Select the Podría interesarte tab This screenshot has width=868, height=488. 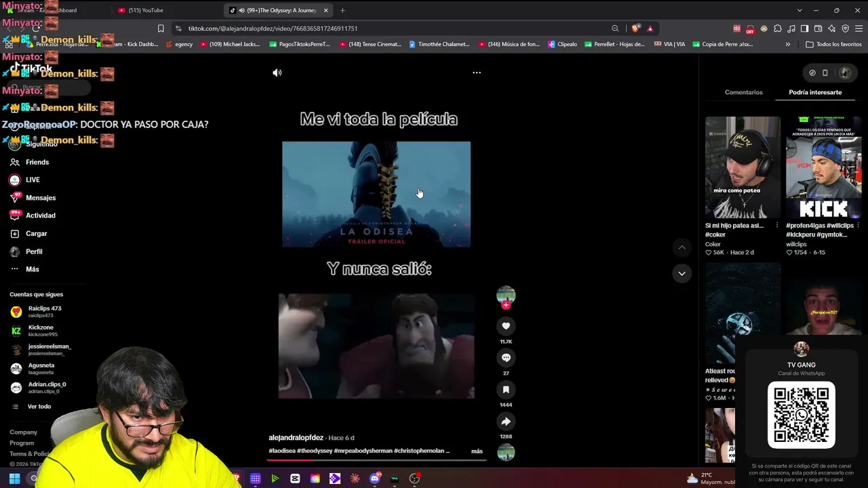click(815, 92)
